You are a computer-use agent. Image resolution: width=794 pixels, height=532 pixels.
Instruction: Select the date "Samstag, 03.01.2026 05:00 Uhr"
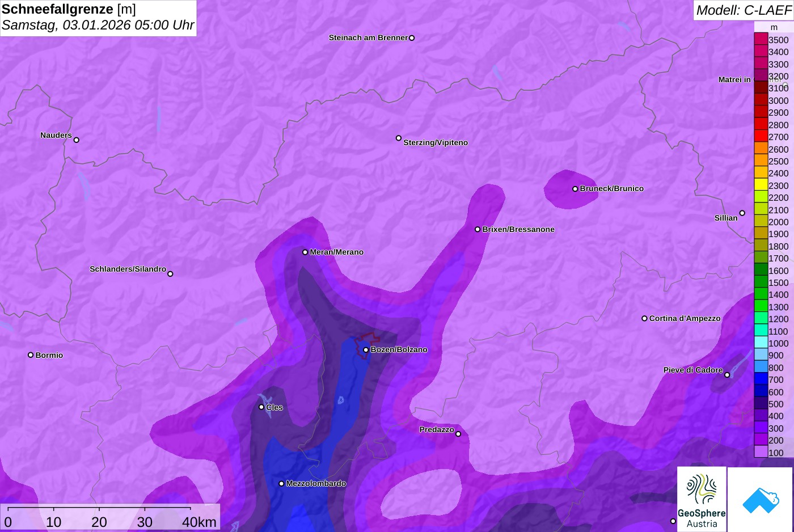tap(98, 25)
